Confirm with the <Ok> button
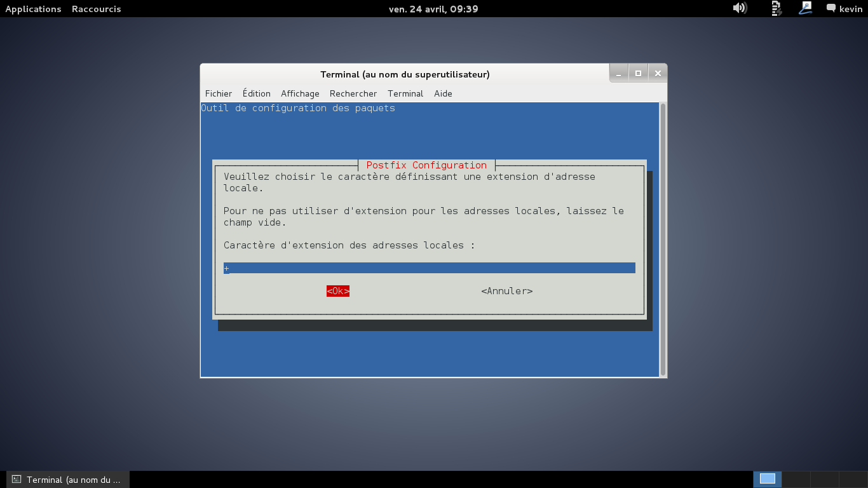 point(338,291)
